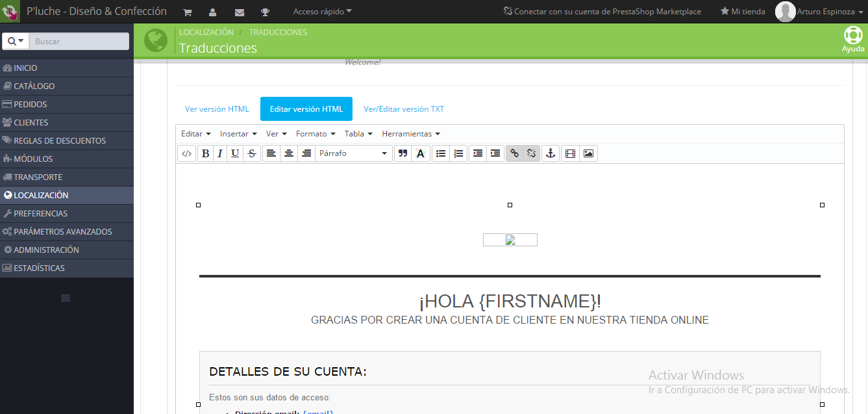Click the TRADUCCIONES breadcrumb link
The height and width of the screenshot is (414, 868).
coord(279,32)
